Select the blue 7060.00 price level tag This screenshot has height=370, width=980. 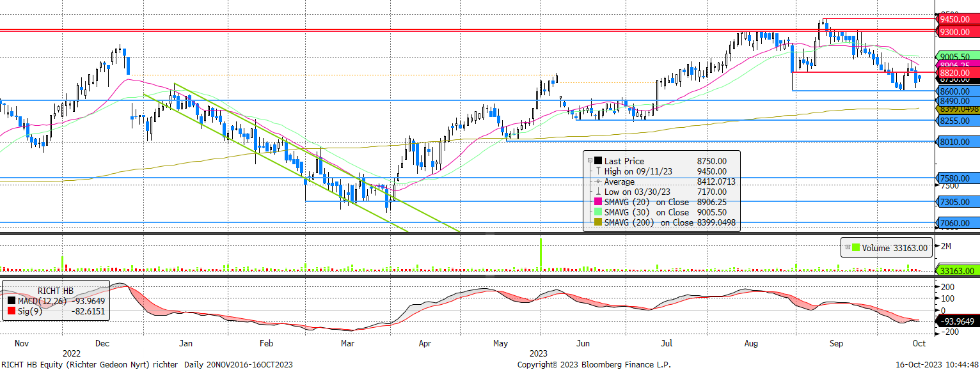click(x=957, y=223)
